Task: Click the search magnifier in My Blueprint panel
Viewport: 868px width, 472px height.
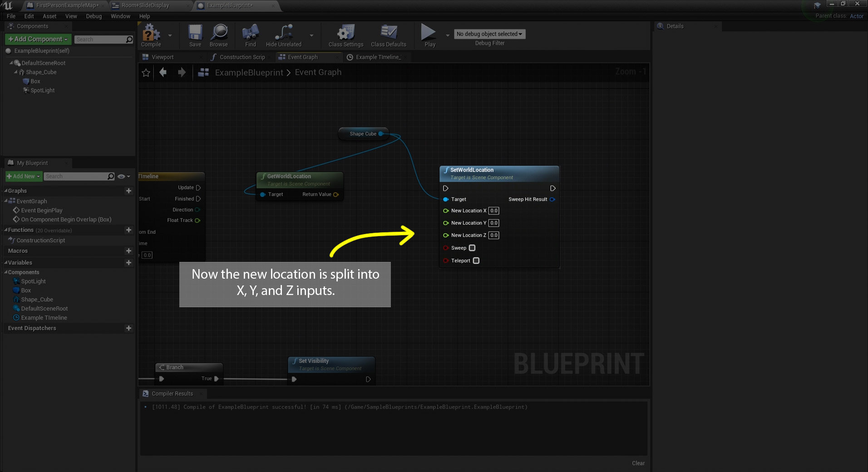Action: 111,177
